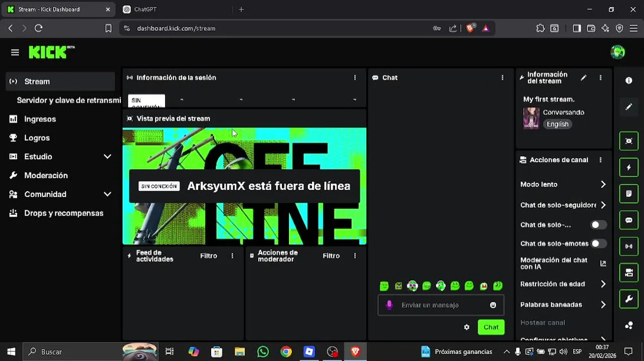Toggle the Chat de solo-... switch
Viewport: 644px width, 361px height.
(x=598, y=225)
